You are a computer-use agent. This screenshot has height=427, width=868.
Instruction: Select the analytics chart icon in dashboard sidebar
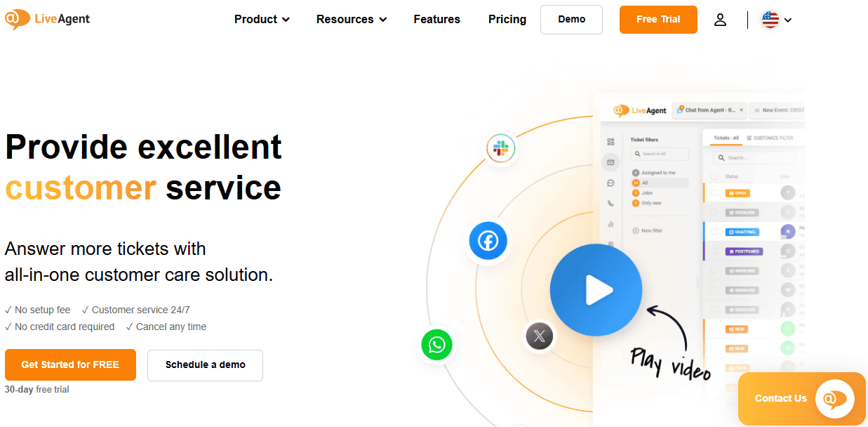[x=610, y=224]
